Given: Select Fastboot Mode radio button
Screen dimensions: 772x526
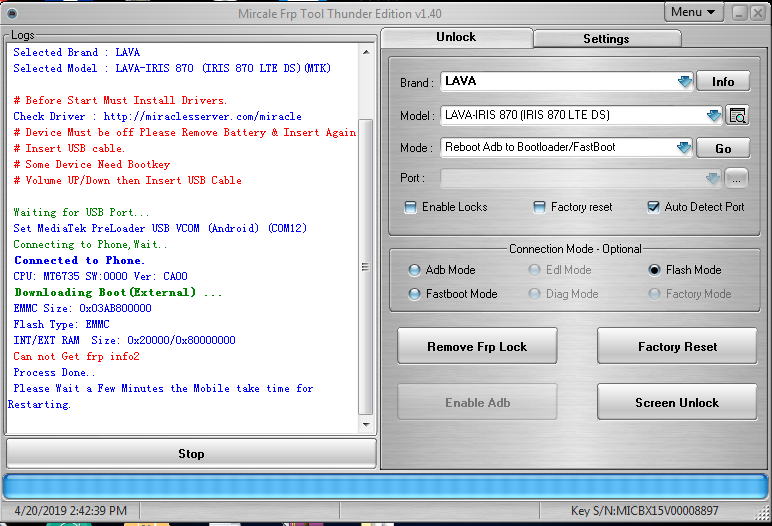Looking at the screenshot, I should click(452, 294).
